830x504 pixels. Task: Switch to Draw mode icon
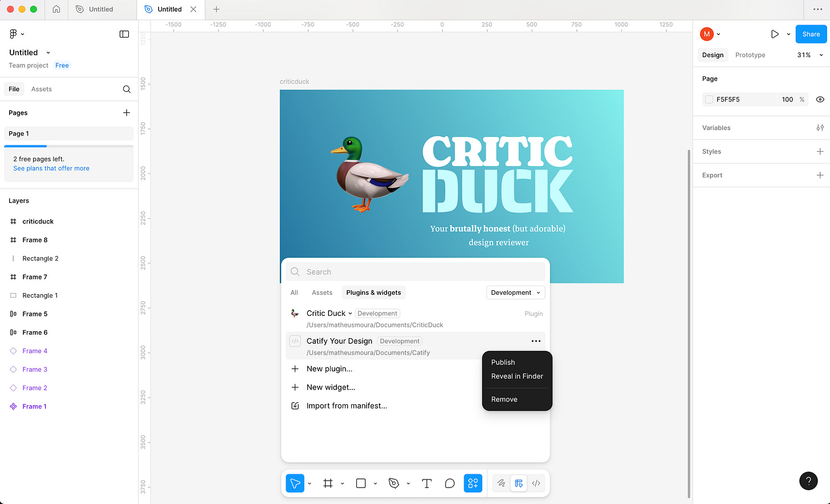coord(501,483)
